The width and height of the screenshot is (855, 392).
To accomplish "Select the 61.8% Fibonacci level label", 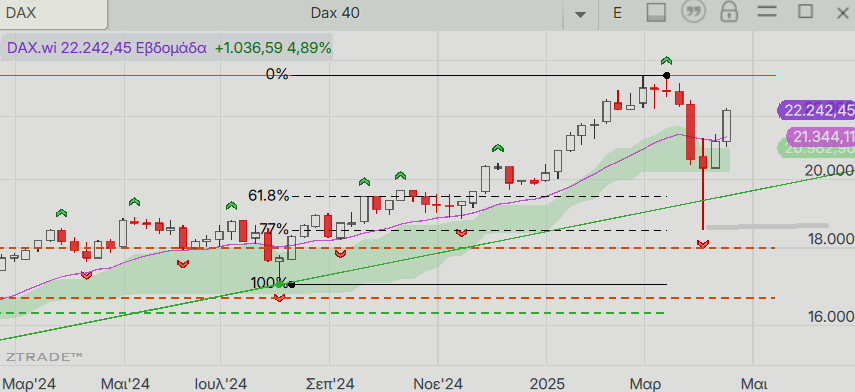I will coord(268,195).
